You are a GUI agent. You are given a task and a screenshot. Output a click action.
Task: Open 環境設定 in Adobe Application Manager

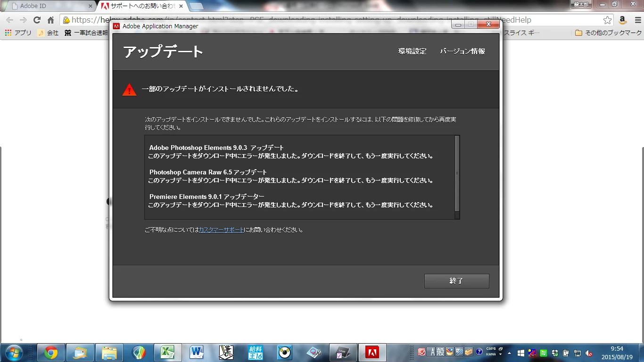coord(412,51)
